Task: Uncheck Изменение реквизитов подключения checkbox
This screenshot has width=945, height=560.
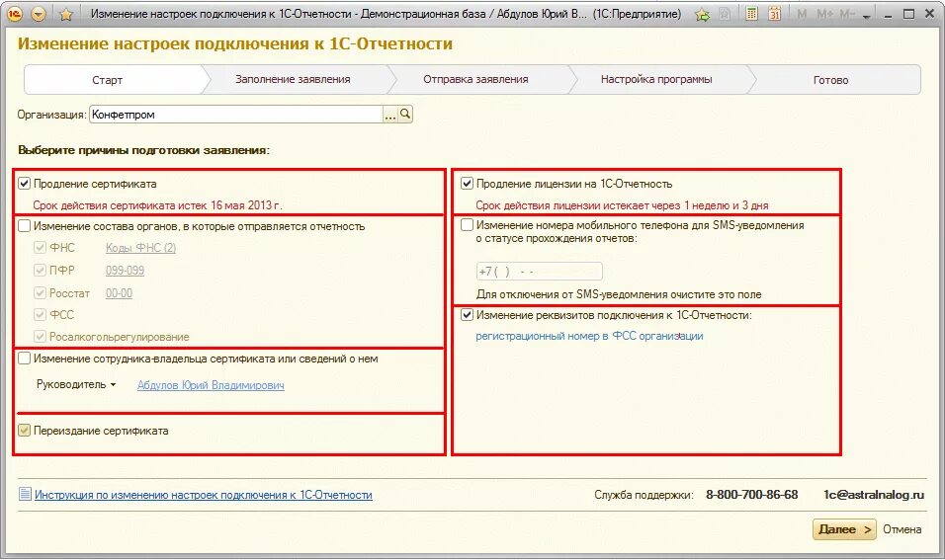Action: [x=467, y=315]
